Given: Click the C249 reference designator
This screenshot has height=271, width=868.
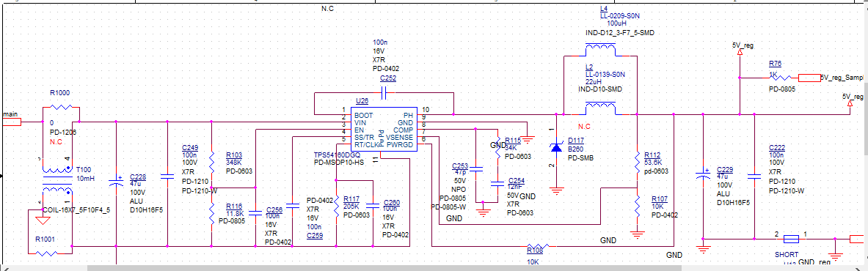Looking at the screenshot, I should coord(191,148).
